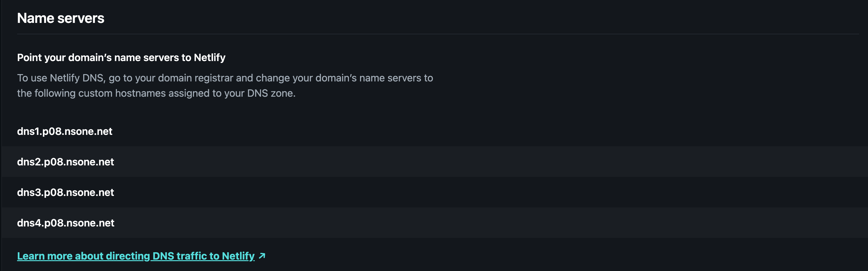Select the dns1.p08.nsone.net name server
The image size is (868, 271).
pos(65,131)
